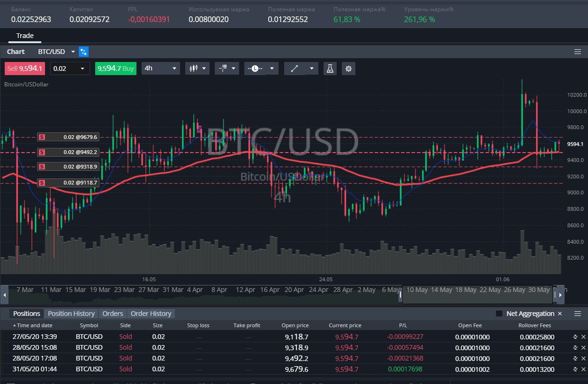Viewport: 588px width, 384px height.
Task: Click the 9,594.7 Buy button
Action: tap(115, 69)
